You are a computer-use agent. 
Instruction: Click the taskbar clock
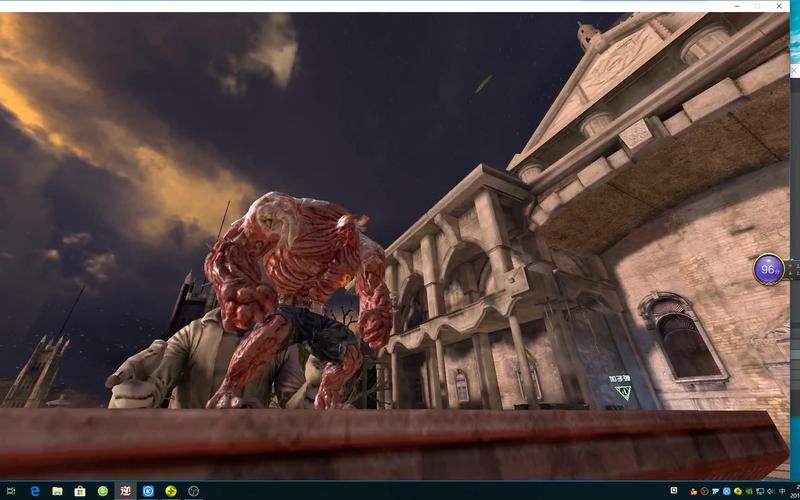[x=795, y=490]
